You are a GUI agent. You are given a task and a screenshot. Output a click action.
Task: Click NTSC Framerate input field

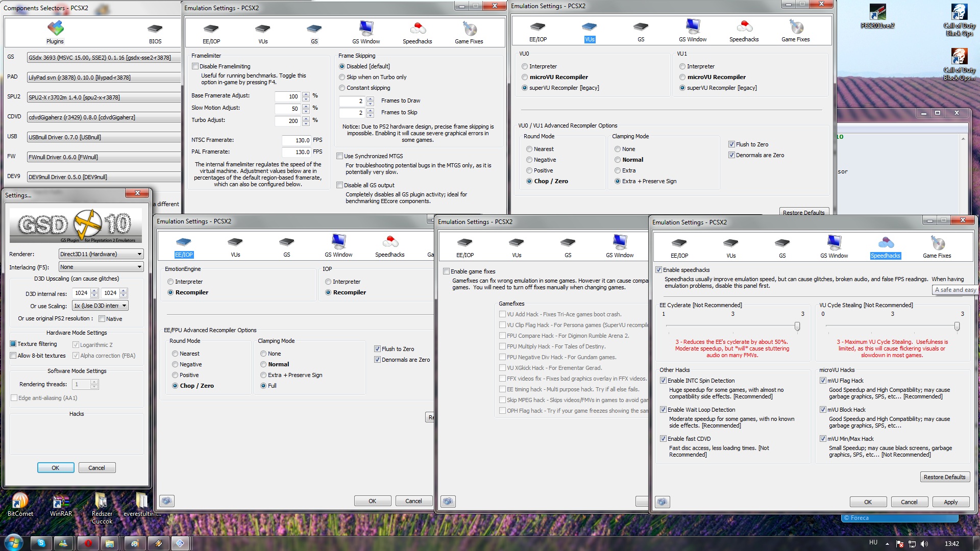pos(296,140)
